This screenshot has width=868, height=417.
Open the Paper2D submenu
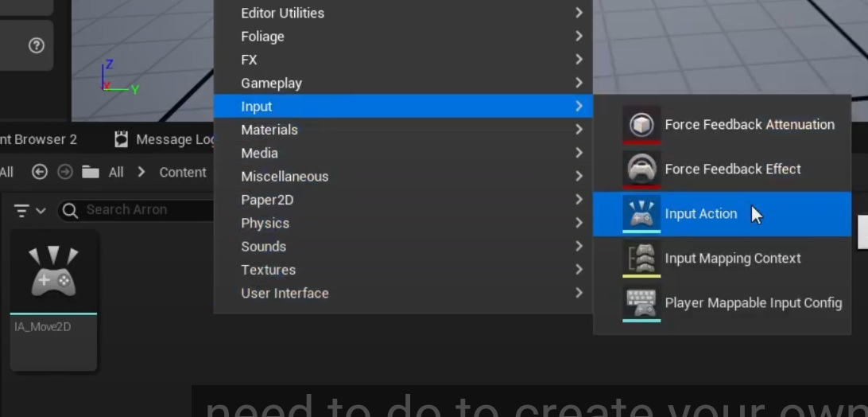(x=403, y=200)
